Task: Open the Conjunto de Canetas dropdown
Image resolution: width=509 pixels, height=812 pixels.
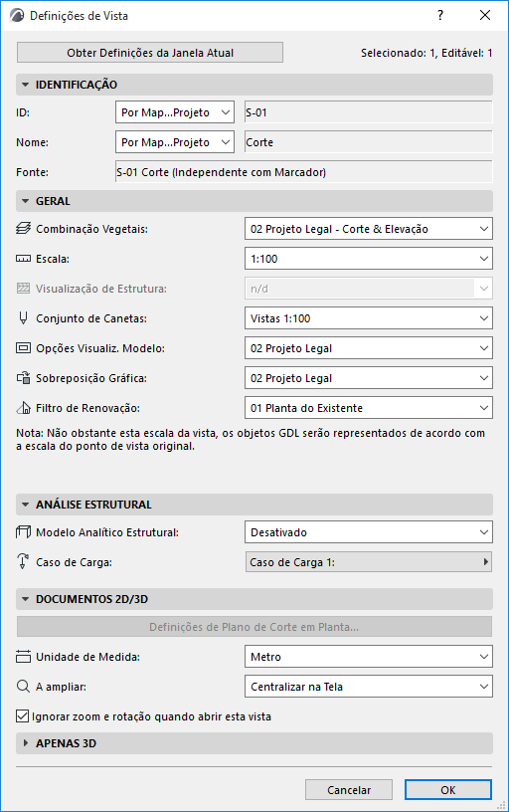Action: pos(368,318)
